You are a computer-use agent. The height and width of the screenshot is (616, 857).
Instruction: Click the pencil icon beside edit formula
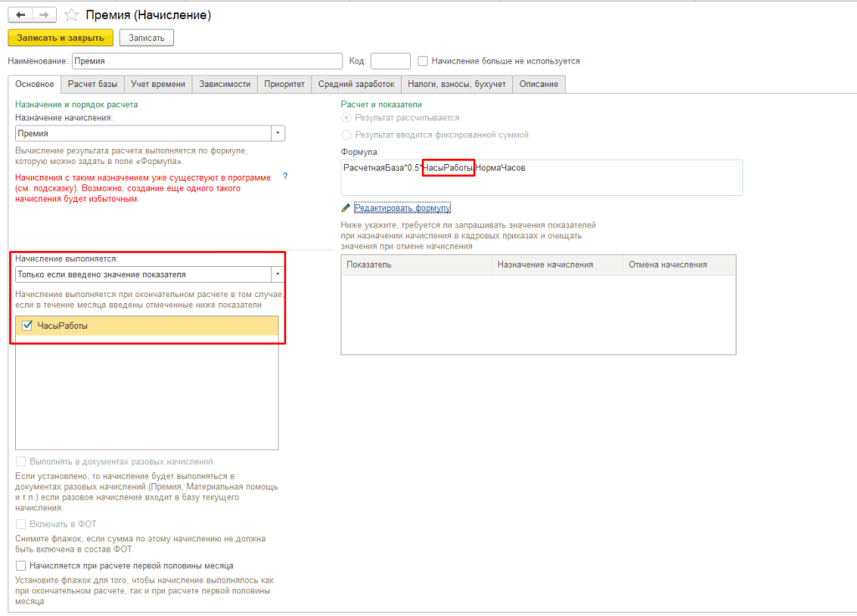[346, 208]
